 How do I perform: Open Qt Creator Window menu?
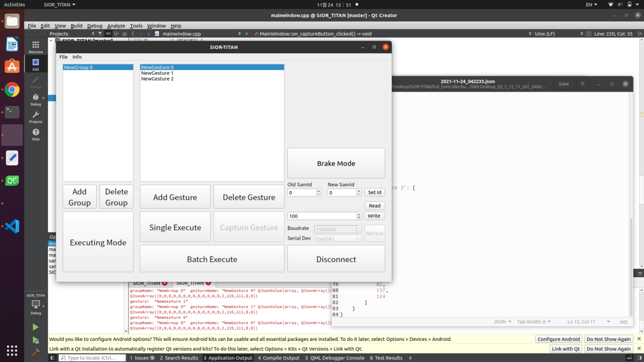tap(156, 26)
